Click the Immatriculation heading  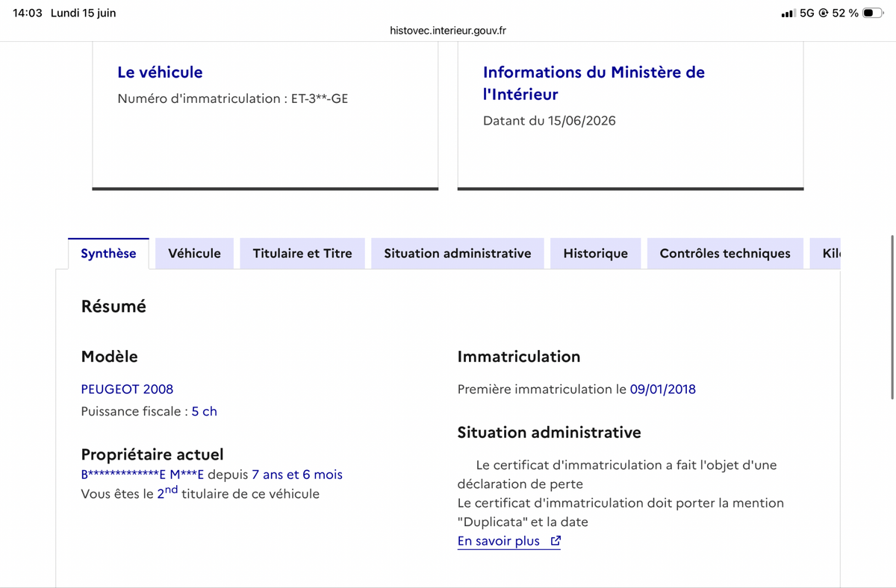(x=519, y=357)
